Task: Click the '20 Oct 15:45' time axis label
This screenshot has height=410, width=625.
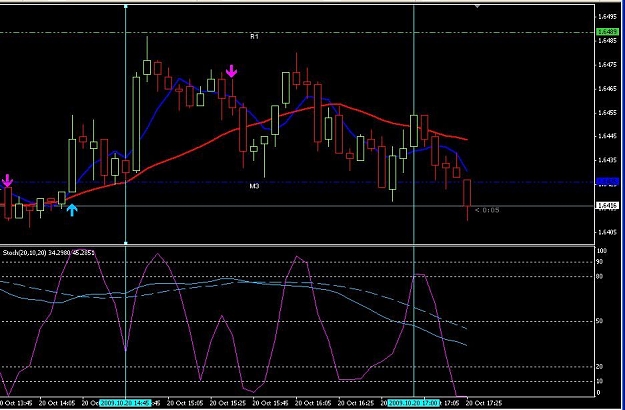Action: 271,403
